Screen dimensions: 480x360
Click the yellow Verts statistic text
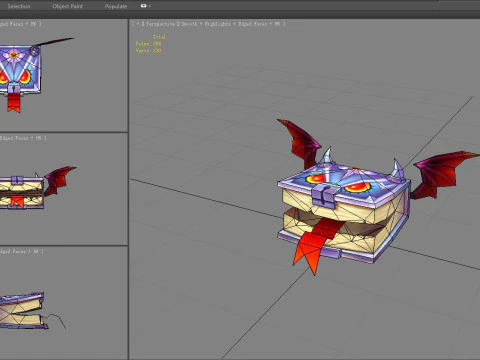coord(148,50)
